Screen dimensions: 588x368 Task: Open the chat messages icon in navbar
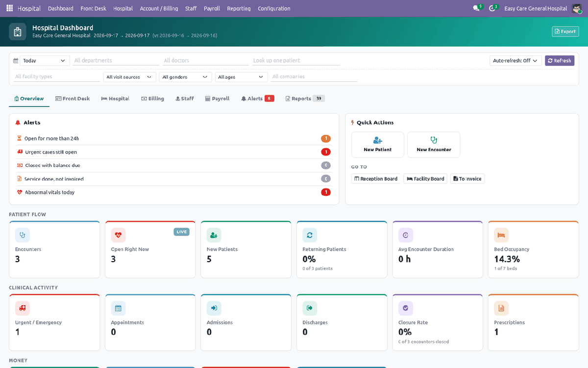[476, 8]
